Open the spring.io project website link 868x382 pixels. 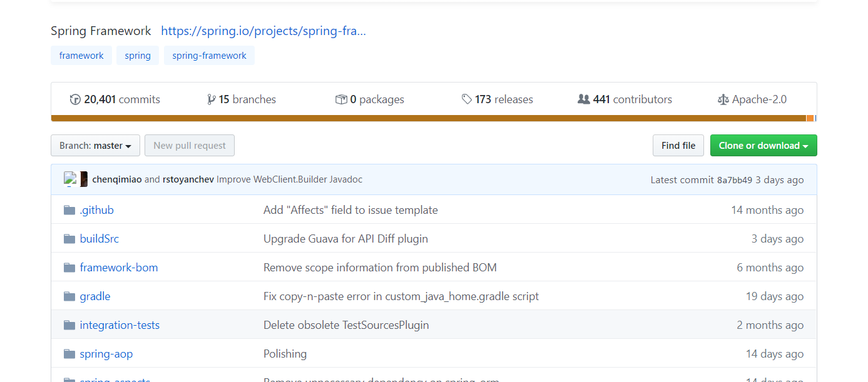(x=263, y=31)
